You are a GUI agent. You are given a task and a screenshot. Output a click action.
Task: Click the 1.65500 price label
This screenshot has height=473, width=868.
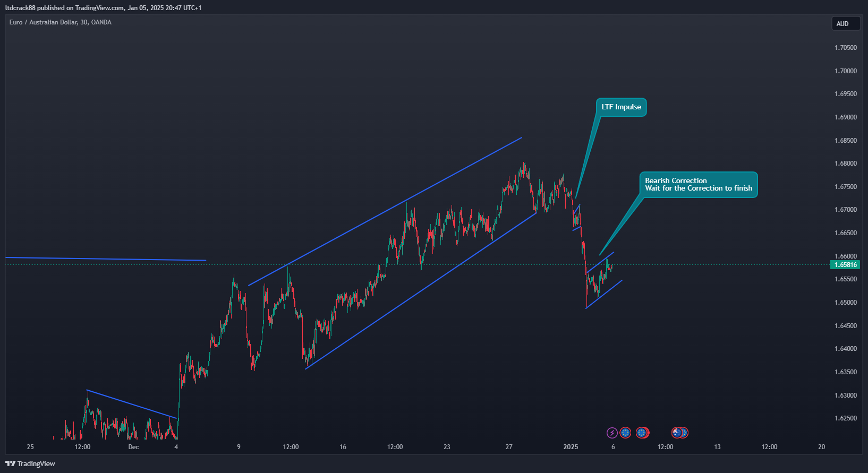point(846,279)
